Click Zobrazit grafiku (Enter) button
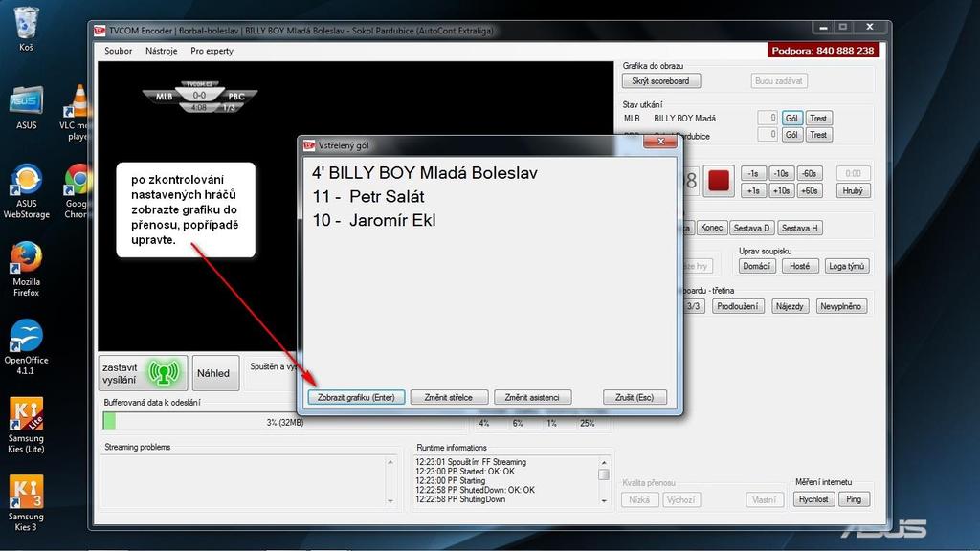Image resolution: width=980 pixels, height=551 pixels. [356, 397]
